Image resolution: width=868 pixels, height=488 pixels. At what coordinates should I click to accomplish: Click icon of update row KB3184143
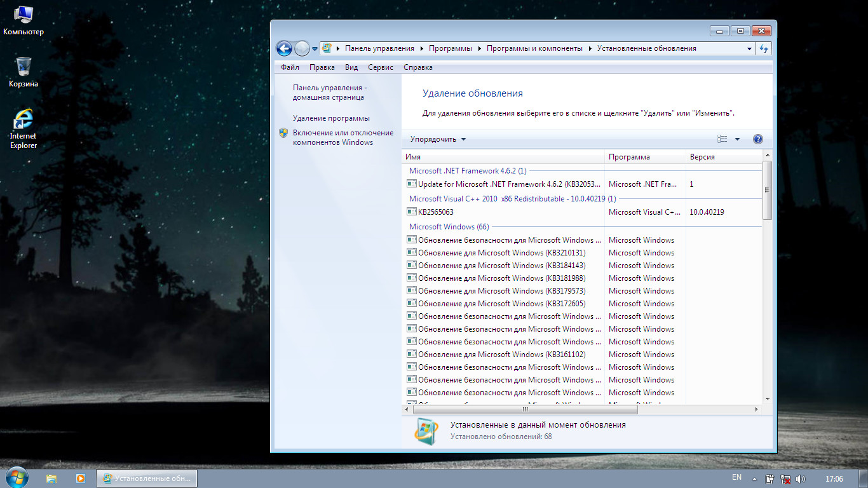click(x=412, y=265)
